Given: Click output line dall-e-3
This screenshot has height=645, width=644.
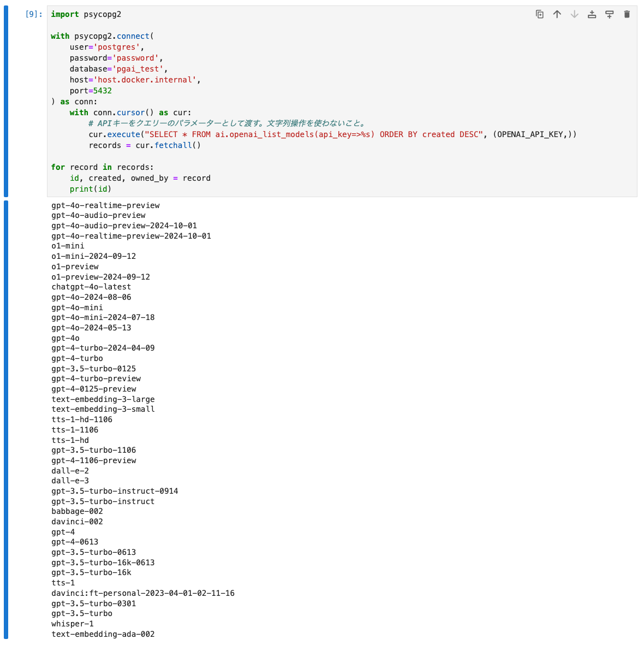Looking at the screenshot, I should pos(70,481).
